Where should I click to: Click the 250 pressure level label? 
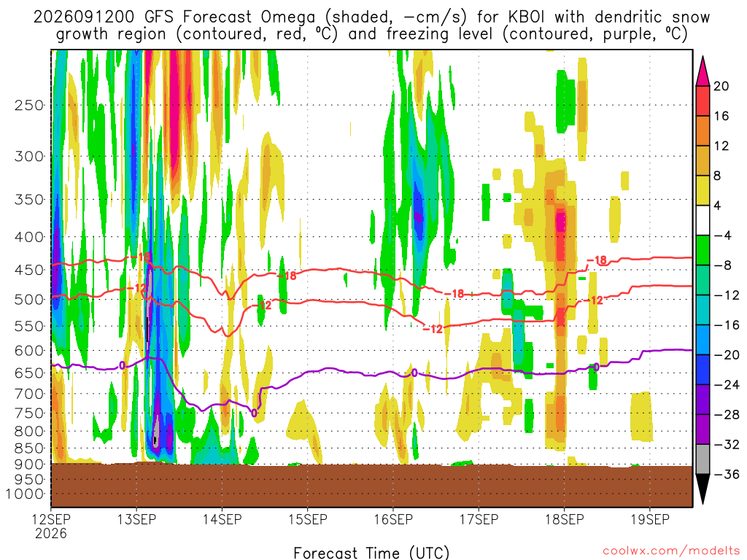click(29, 105)
